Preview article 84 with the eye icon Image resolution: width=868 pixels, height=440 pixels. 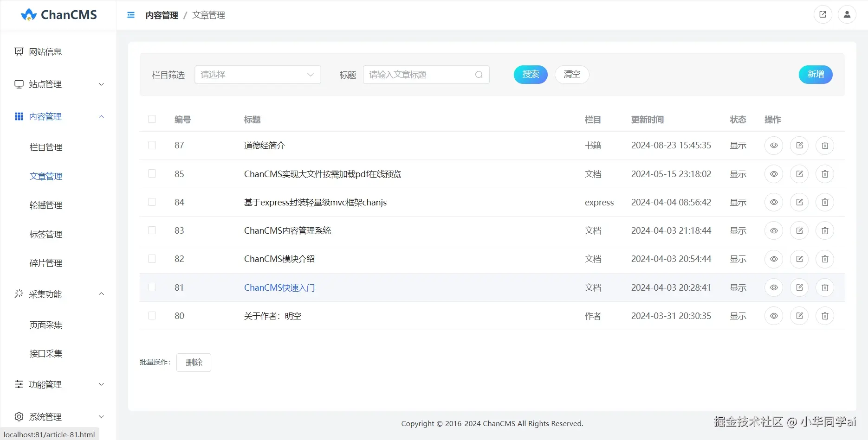point(774,202)
